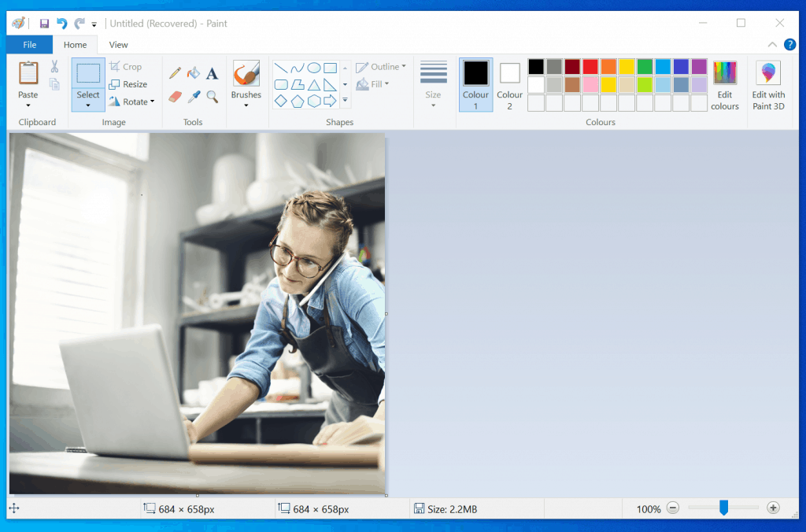Open the File menu

[x=29, y=45]
